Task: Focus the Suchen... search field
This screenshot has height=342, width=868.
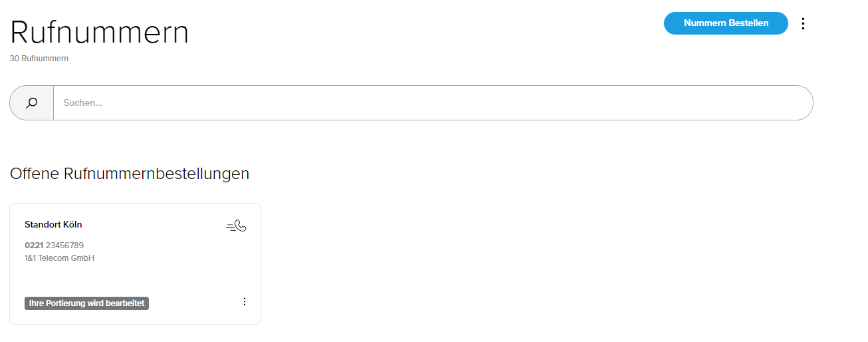Action: [433, 102]
